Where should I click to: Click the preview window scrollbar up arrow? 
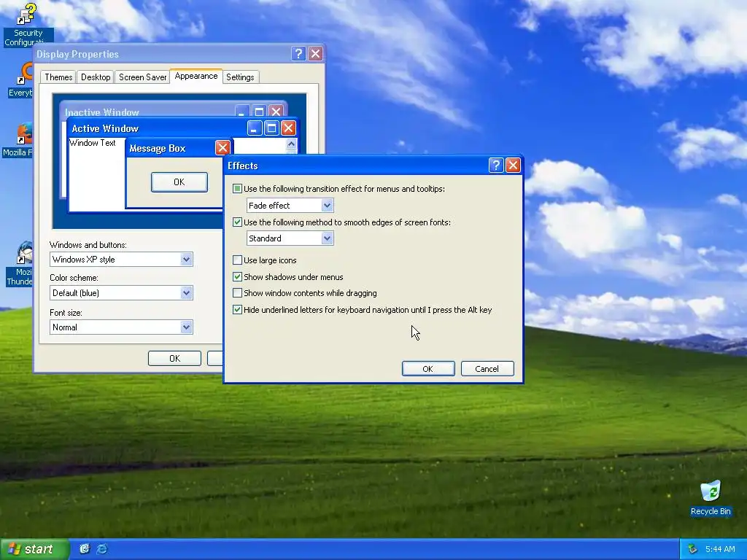pyautogui.click(x=291, y=144)
